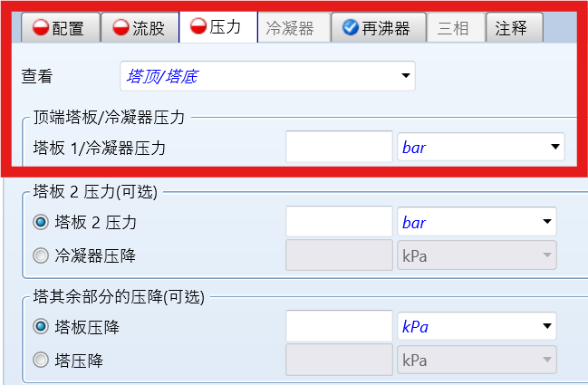This screenshot has height=385, width=588.
Task: Focus the 塔板压降 value input box
Action: pyautogui.click(x=338, y=326)
